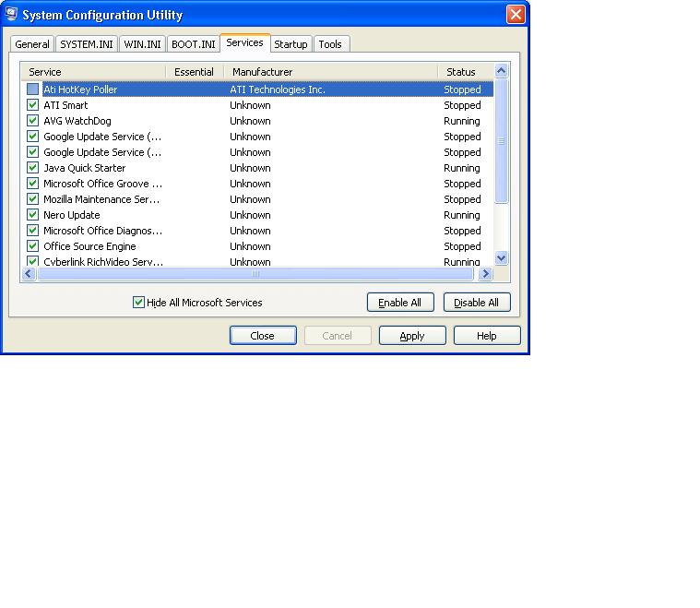Image resolution: width=700 pixels, height=608 pixels.
Task: Click the Disable All button
Action: (477, 303)
